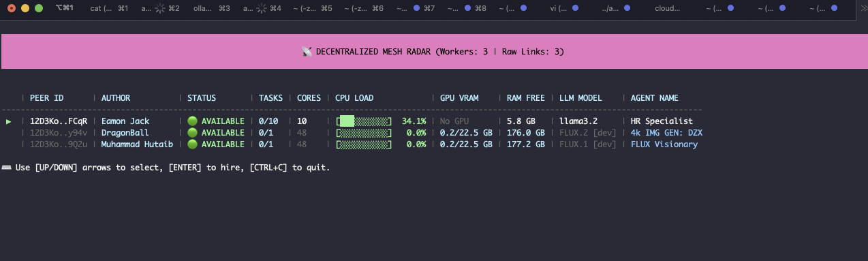Click the 34.1% CPU load value
The height and width of the screenshot is (261, 868).
(414, 121)
